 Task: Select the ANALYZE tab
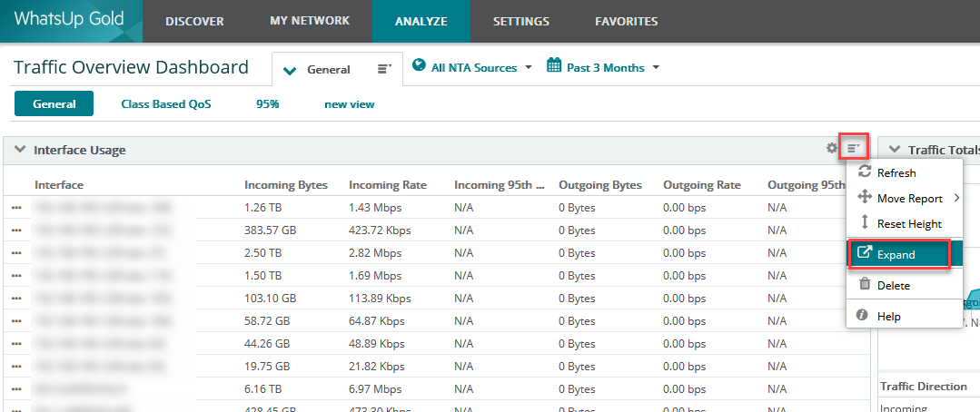[x=421, y=21]
